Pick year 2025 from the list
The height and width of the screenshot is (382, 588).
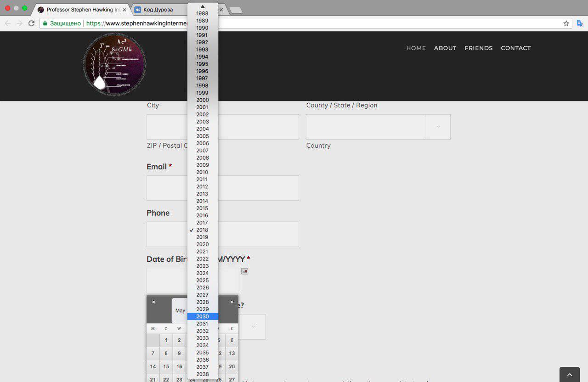click(x=203, y=281)
